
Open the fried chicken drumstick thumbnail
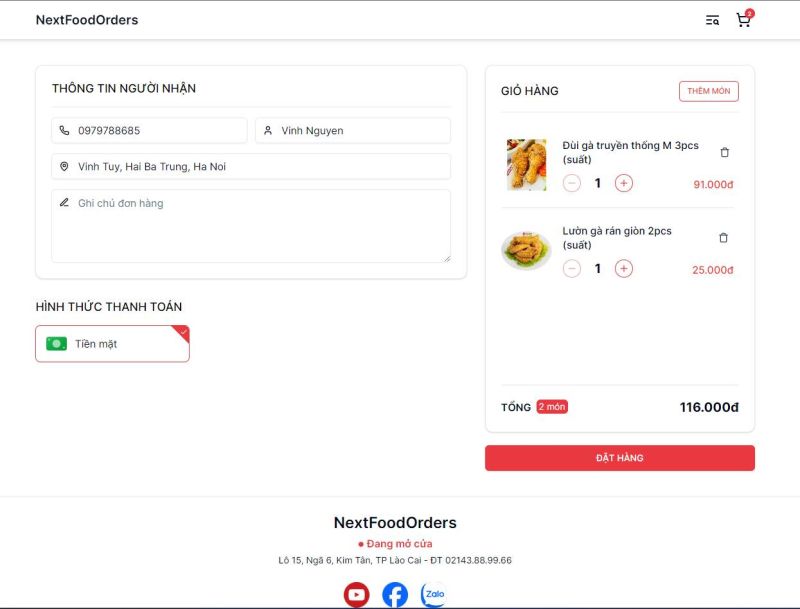[527, 165]
